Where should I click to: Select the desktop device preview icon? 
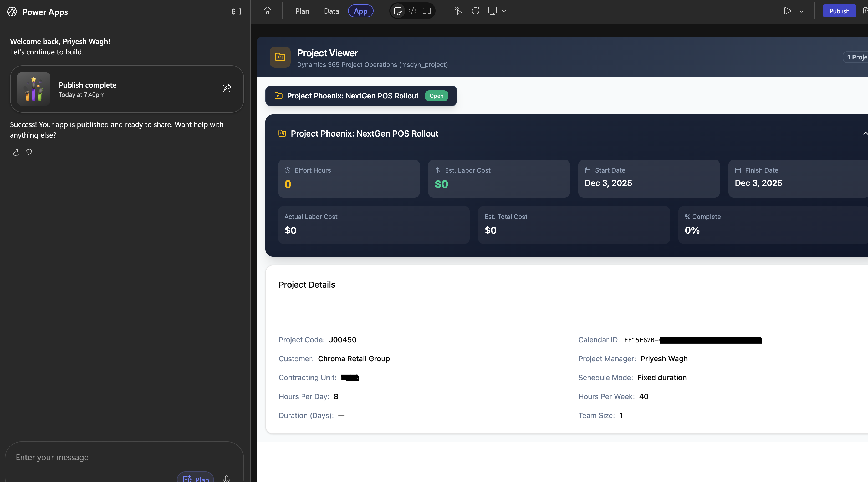coord(492,11)
